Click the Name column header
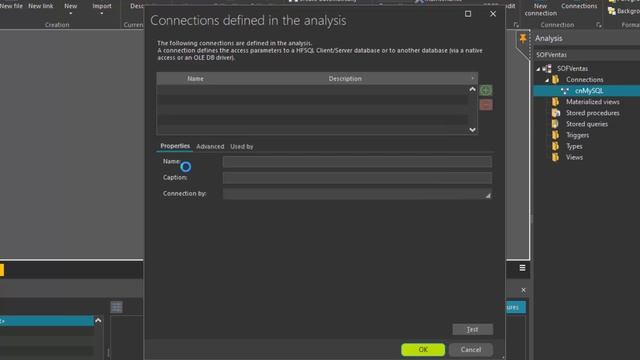The image size is (640, 360). click(195, 78)
